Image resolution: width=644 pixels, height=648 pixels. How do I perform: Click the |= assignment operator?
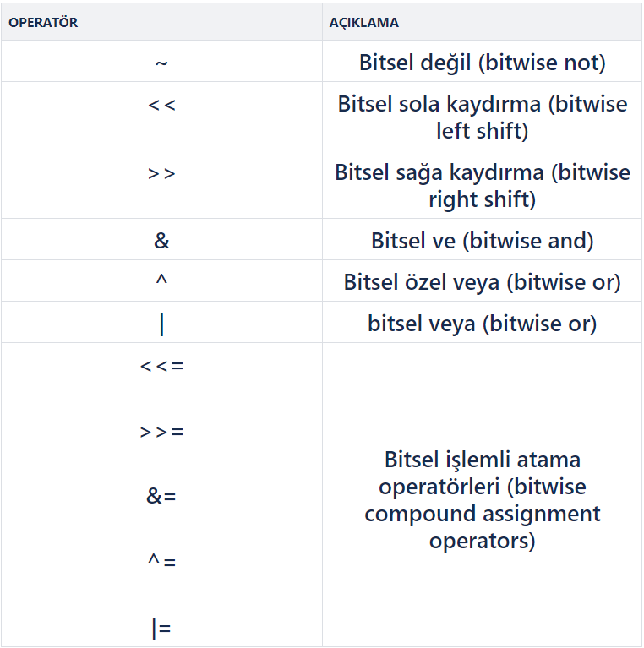[x=161, y=629]
